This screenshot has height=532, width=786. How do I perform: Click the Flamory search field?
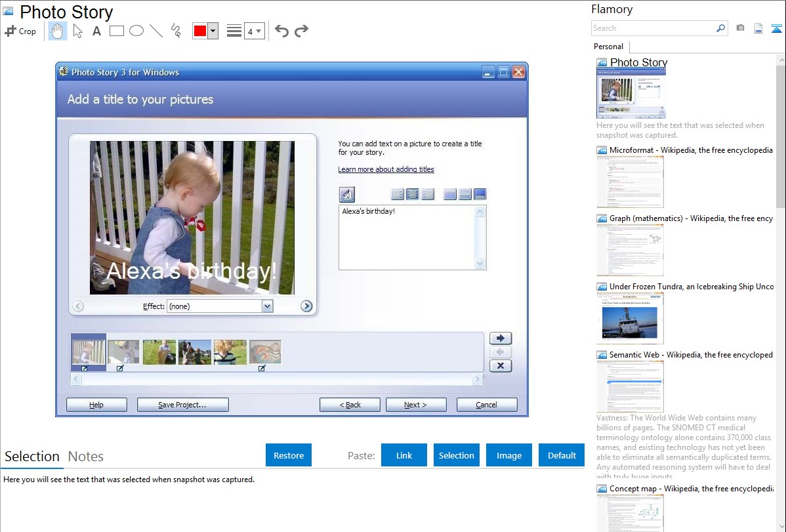(x=653, y=28)
